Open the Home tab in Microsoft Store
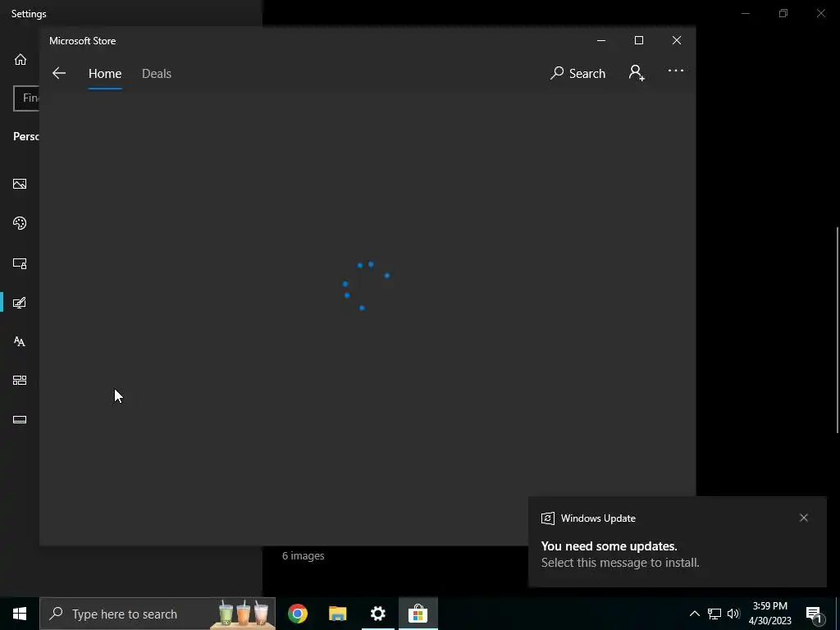The image size is (840, 630). pos(105,73)
